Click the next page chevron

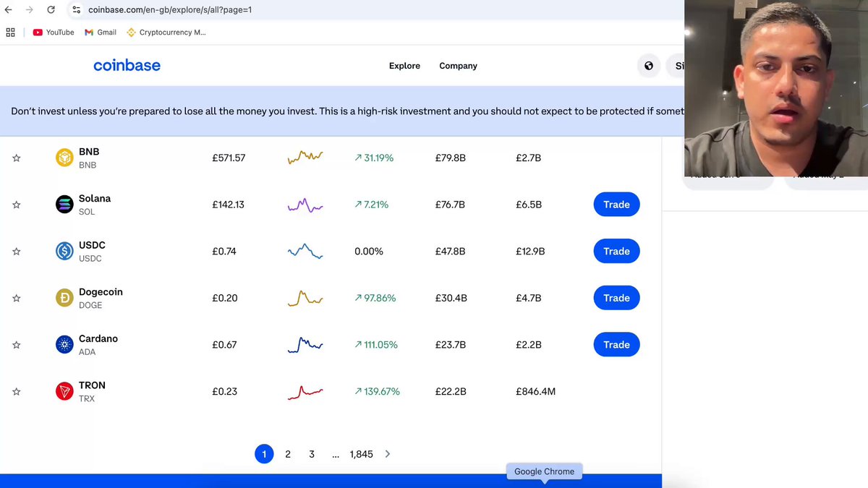coord(388,454)
